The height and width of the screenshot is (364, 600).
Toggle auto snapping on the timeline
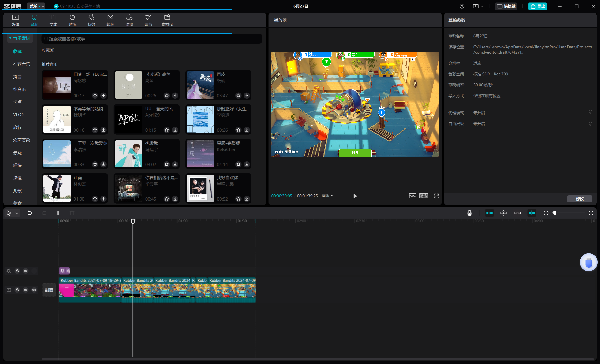click(x=504, y=213)
